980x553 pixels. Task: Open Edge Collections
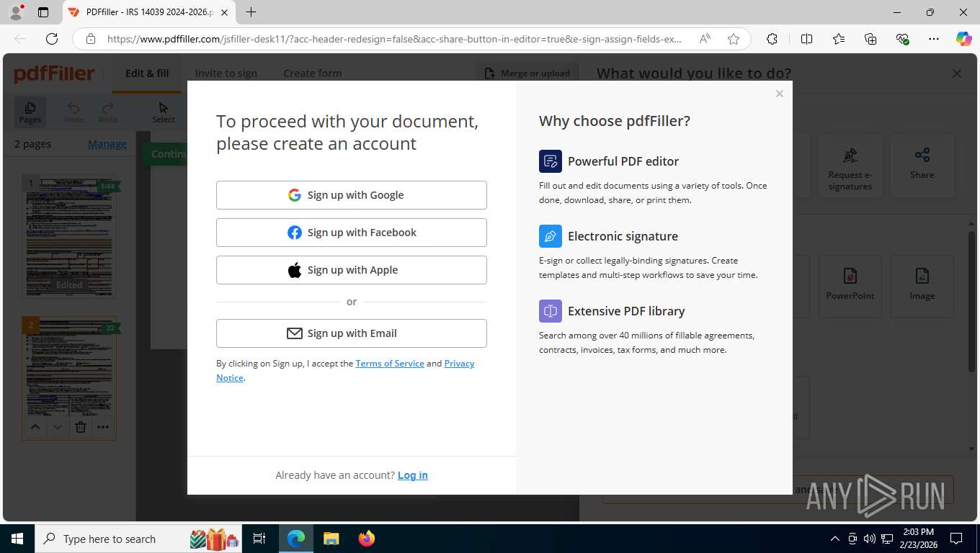[870, 39]
